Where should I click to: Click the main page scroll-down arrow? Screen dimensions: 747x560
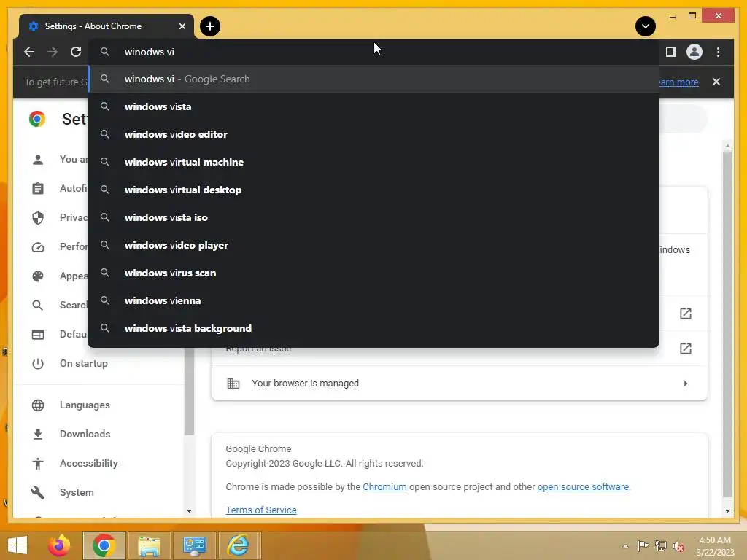[727, 511]
